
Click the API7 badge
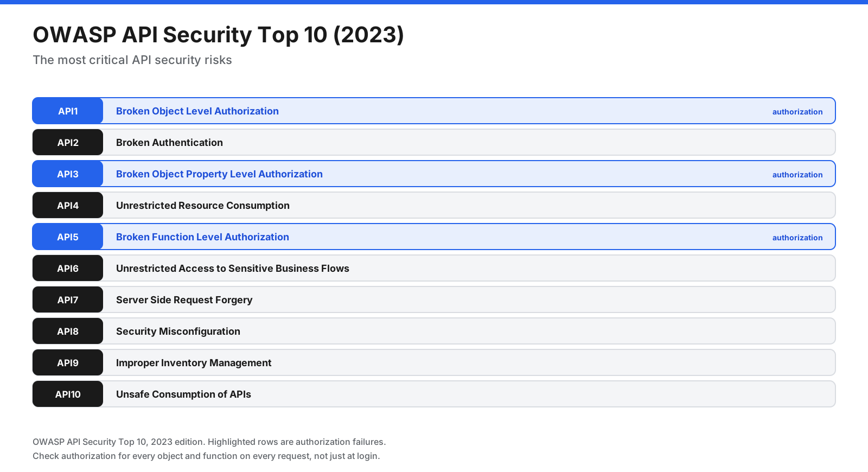pyautogui.click(x=68, y=299)
